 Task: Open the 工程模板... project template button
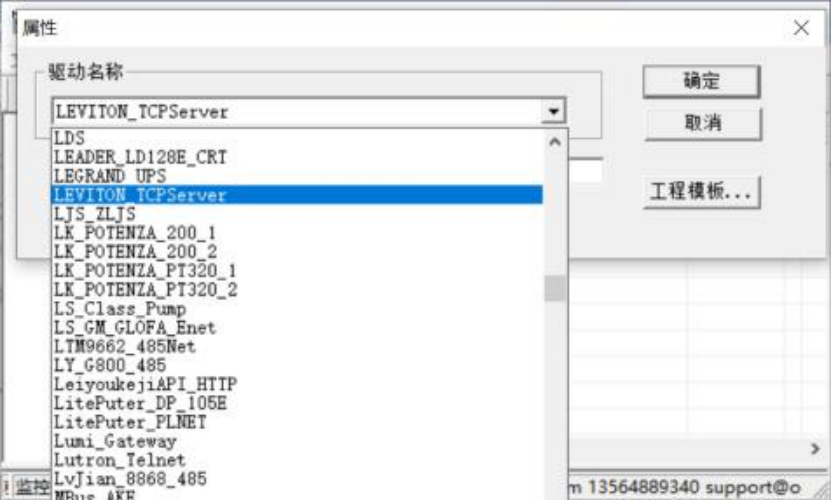coord(701,191)
